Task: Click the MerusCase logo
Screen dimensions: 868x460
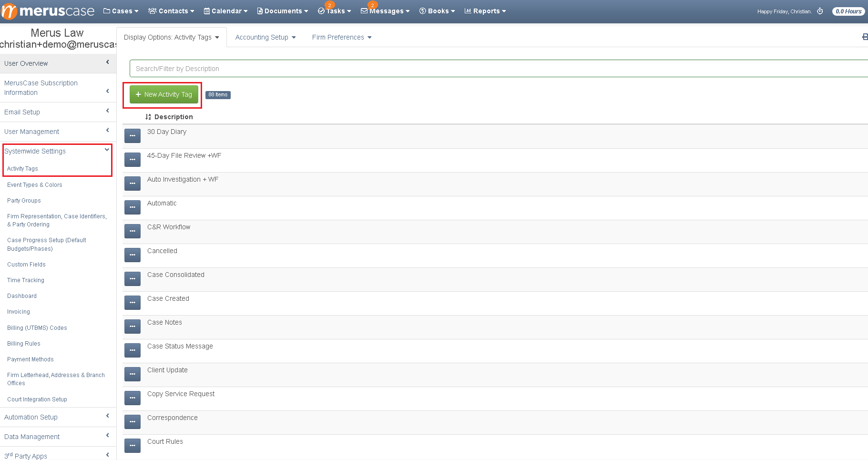Action: coord(48,11)
